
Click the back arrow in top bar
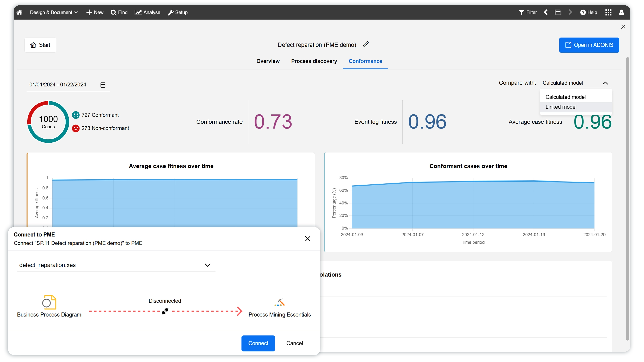(546, 12)
